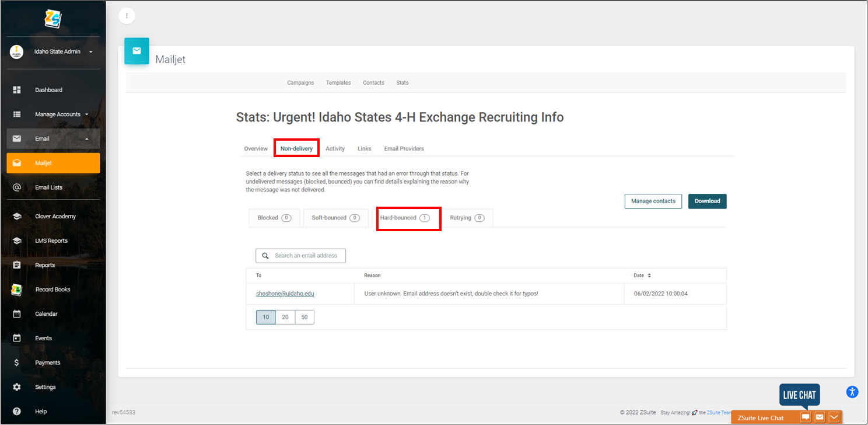The width and height of the screenshot is (868, 425).
Task: Click the Record Books icon
Action: tap(17, 290)
